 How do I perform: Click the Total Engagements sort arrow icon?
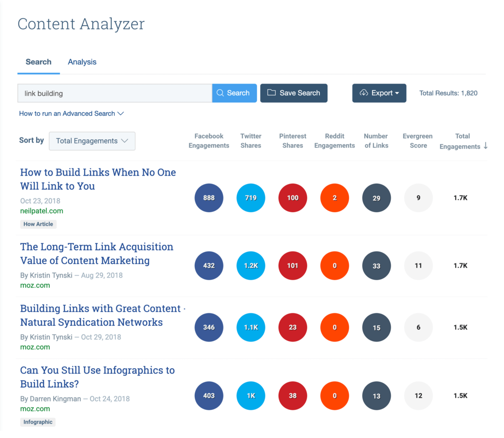pos(486,146)
